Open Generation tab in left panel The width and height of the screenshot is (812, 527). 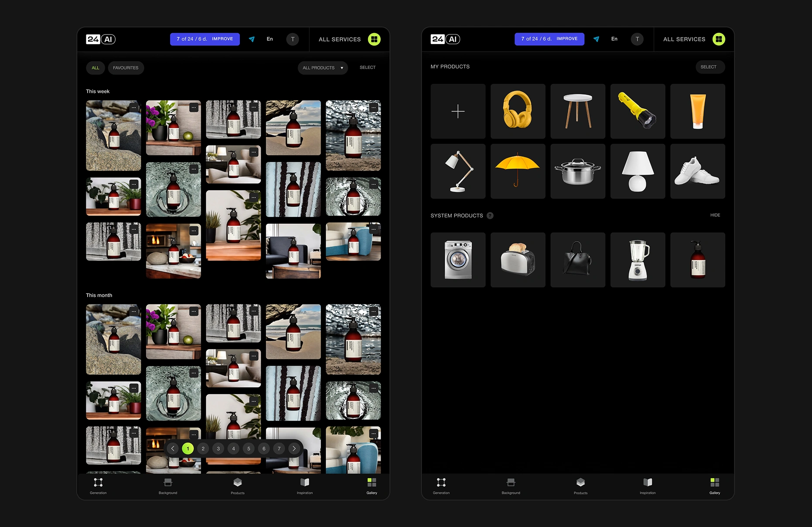pyautogui.click(x=98, y=486)
